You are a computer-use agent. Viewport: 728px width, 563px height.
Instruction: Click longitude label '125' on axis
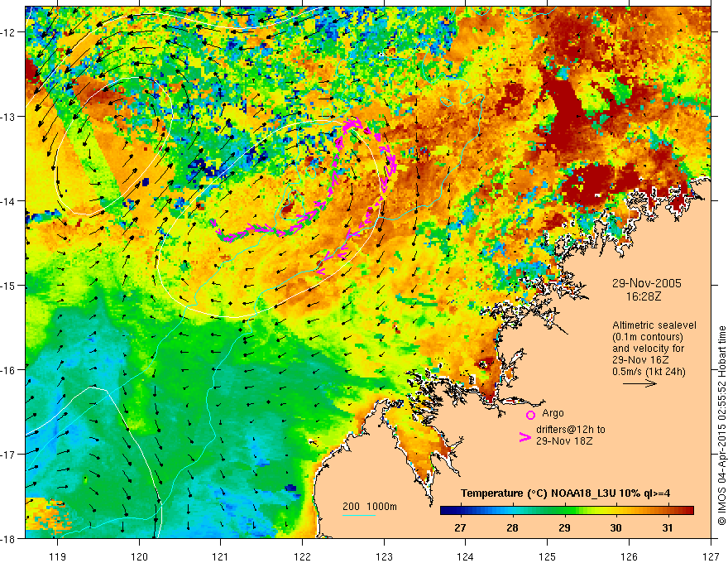click(548, 556)
